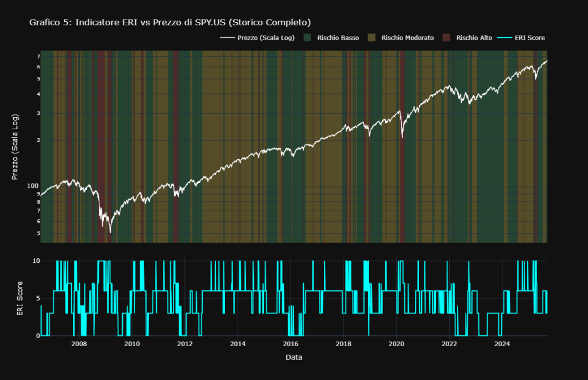Click the "100" tick on price axis

(33, 186)
